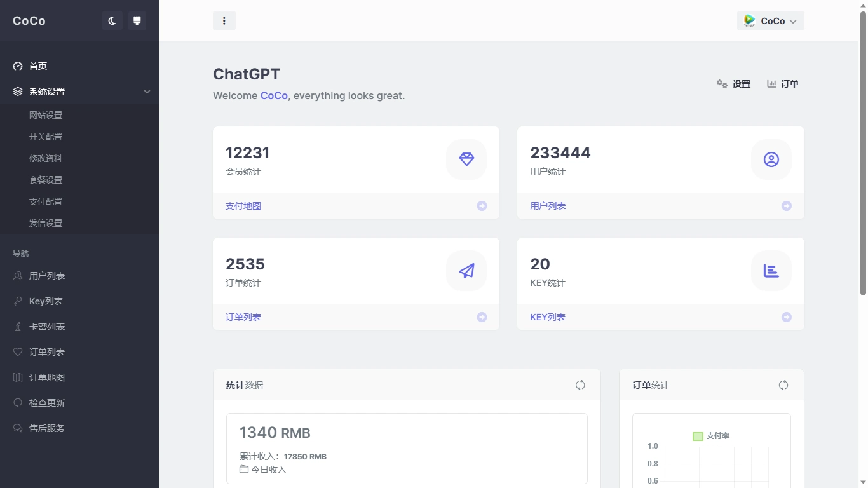This screenshot has height=488, width=868.
Task: Click the arrow icon in KEY列表 card row
Action: pos(787,317)
